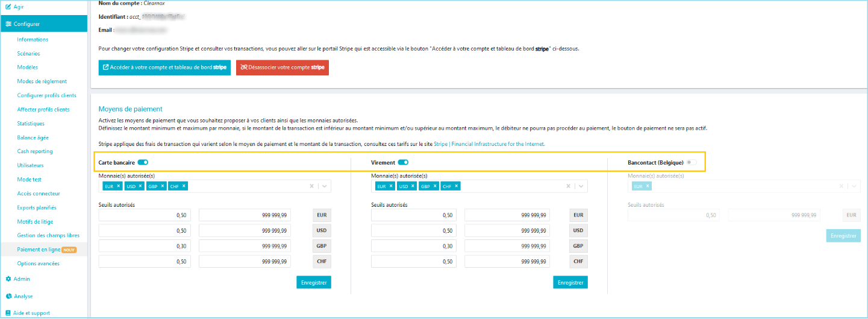Click the Carte bancaire EUR minimum threshold field
Viewport: 868px width, 319px height.
[145, 215]
